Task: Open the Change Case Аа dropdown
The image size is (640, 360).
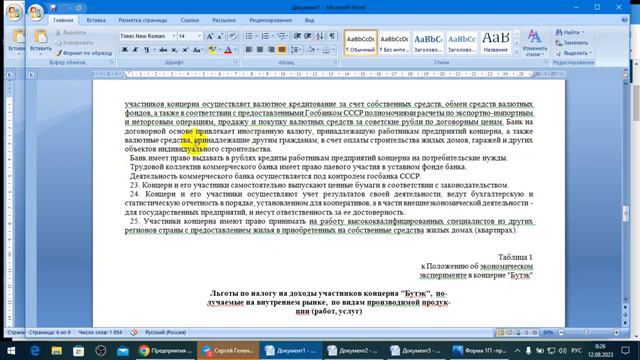Action: [x=198, y=50]
